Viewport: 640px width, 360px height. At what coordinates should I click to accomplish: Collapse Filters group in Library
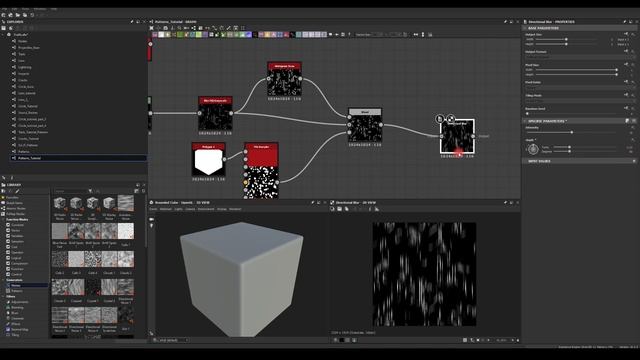coord(3,296)
